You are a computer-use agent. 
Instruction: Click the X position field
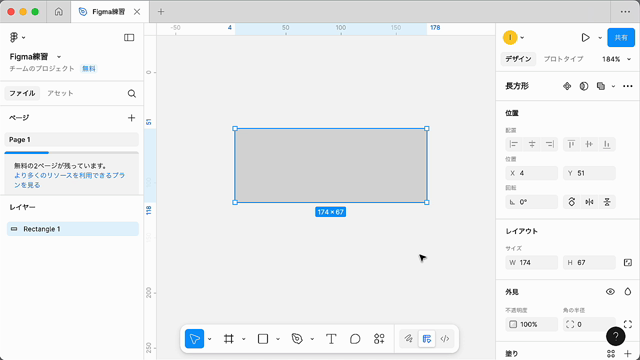pos(531,173)
